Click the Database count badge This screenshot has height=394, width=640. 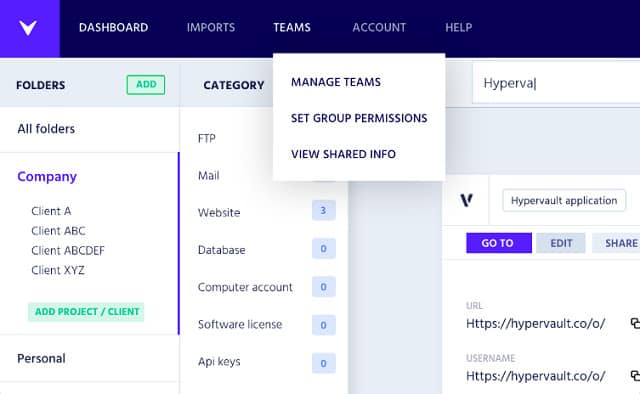pos(324,248)
